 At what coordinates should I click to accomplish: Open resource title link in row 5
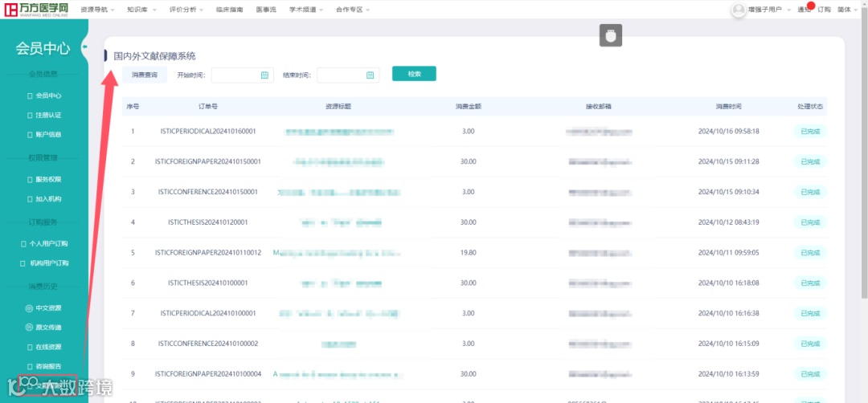tap(337, 253)
